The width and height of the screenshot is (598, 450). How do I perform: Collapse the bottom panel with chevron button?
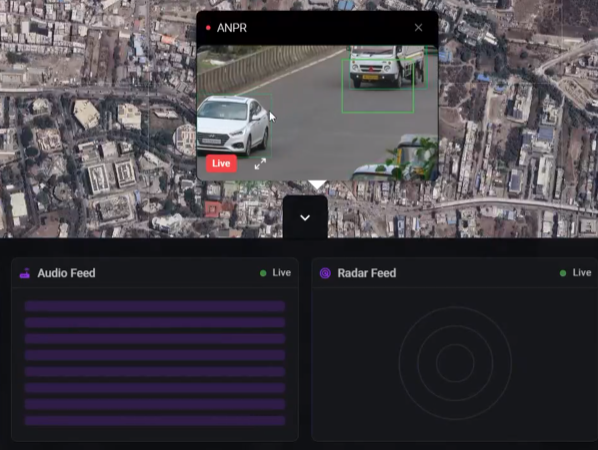coord(305,217)
